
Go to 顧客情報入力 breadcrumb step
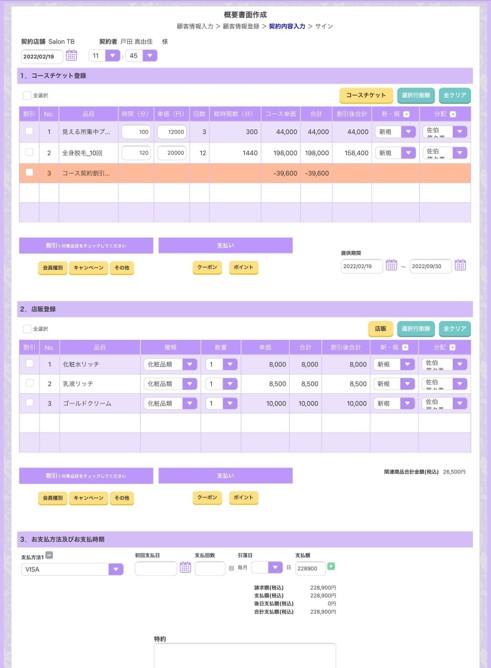(195, 26)
